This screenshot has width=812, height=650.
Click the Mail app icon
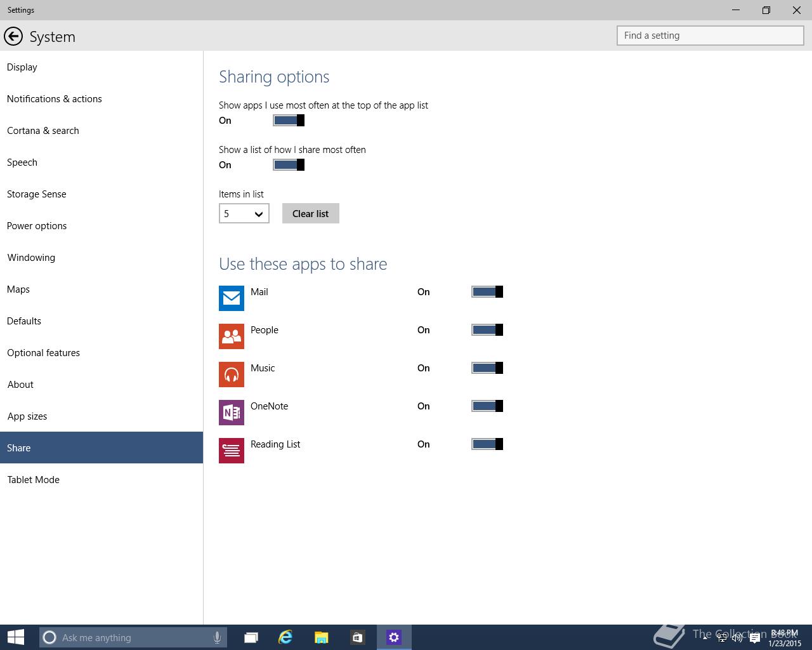click(x=232, y=298)
